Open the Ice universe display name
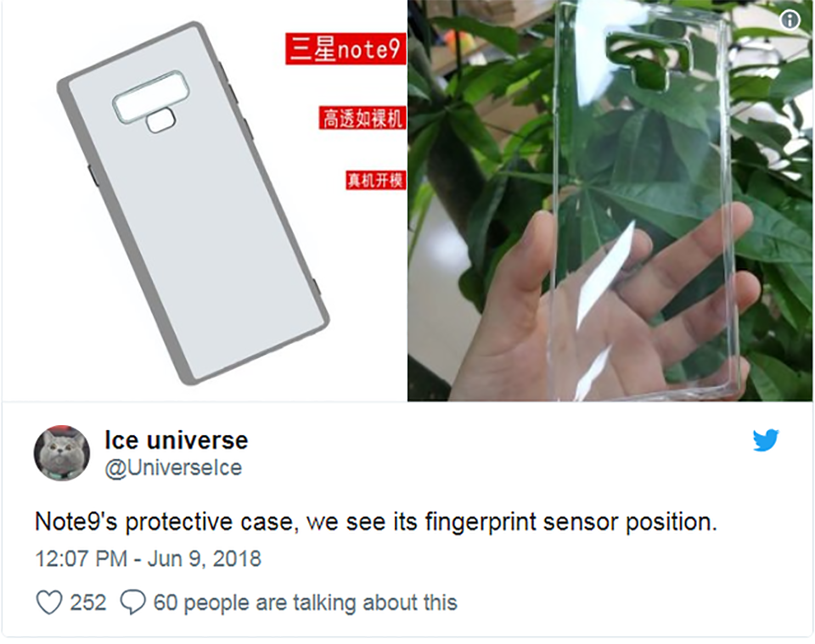Image resolution: width=815 pixels, height=644 pixels. (x=177, y=440)
